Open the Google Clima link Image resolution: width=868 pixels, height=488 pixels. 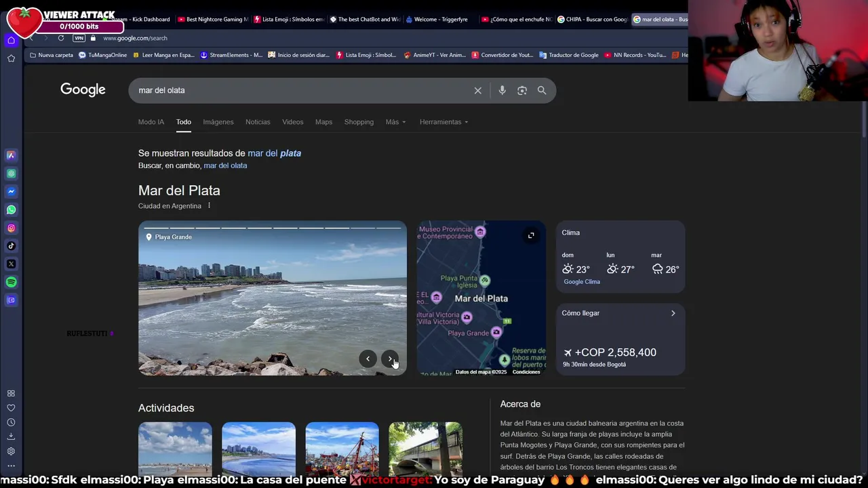coord(582,282)
